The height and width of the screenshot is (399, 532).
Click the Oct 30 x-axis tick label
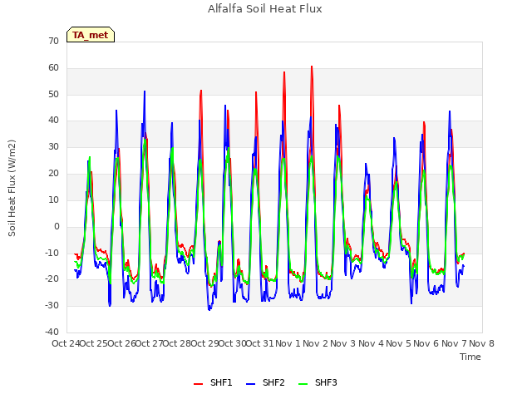coord(232,343)
